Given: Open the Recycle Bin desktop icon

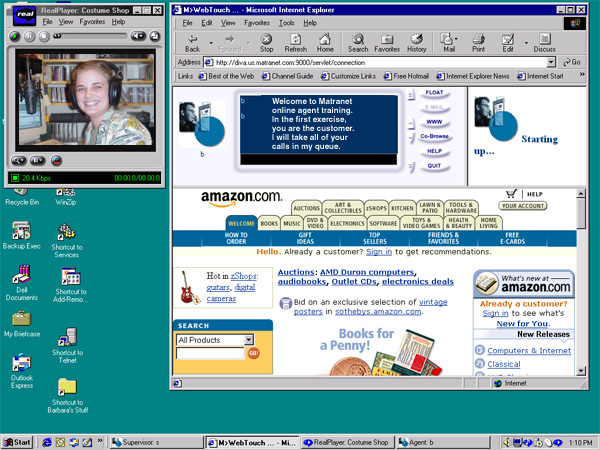Looking at the screenshot, I should point(22,197).
